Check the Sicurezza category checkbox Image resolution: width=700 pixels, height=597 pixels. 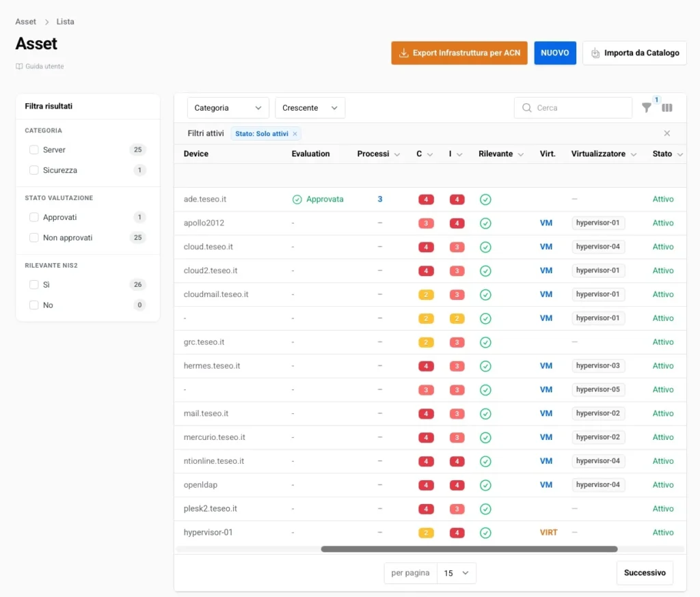coord(34,170)
